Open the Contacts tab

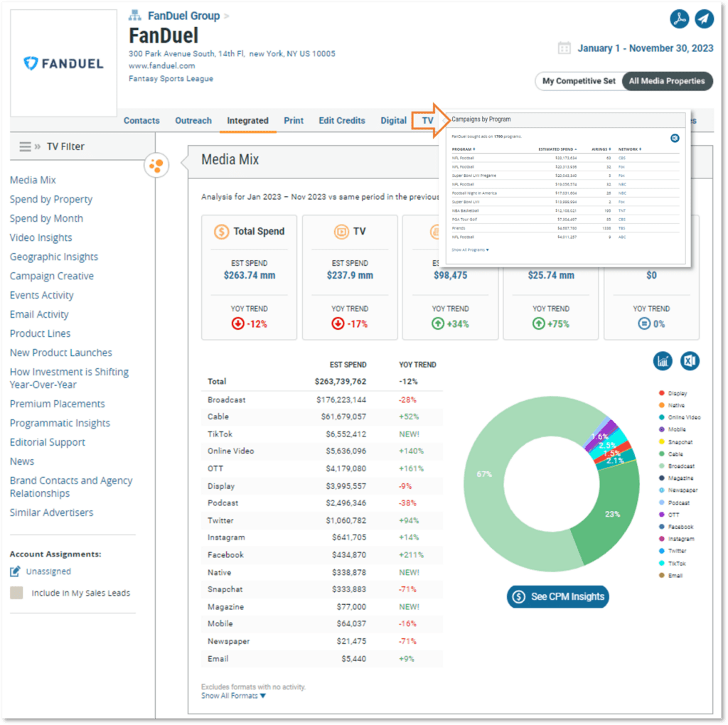point(141,121)
